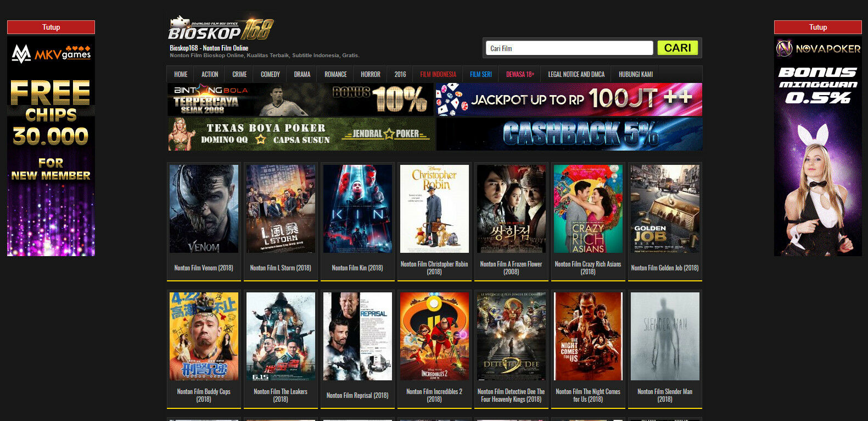This screenshot has width=868, height=421.
Task: Click 'Nonton Film Detective Dee' title link
Action: (511, 395)
